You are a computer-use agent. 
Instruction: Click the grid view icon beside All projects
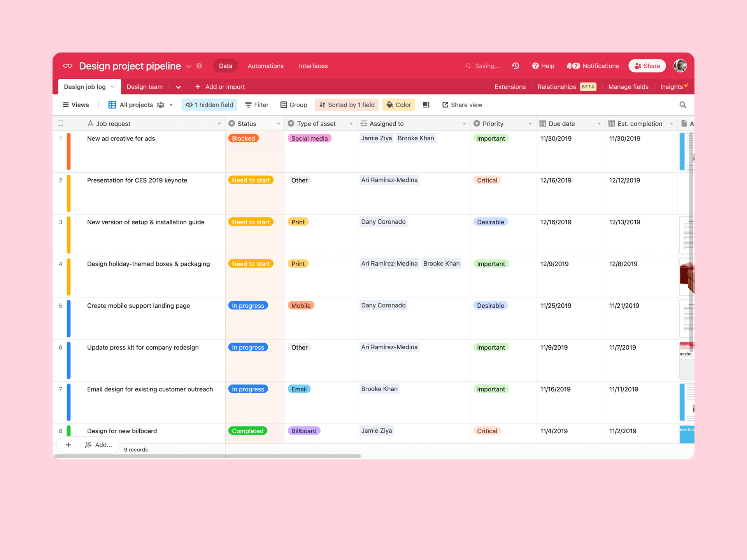(x=112, y=105)
